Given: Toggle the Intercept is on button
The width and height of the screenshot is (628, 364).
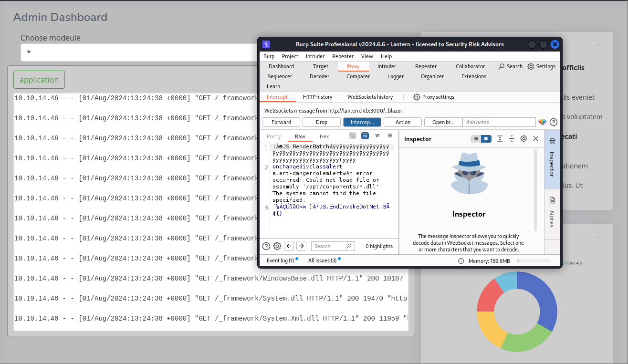Looking at the screenshot, I should coord(362,122).
